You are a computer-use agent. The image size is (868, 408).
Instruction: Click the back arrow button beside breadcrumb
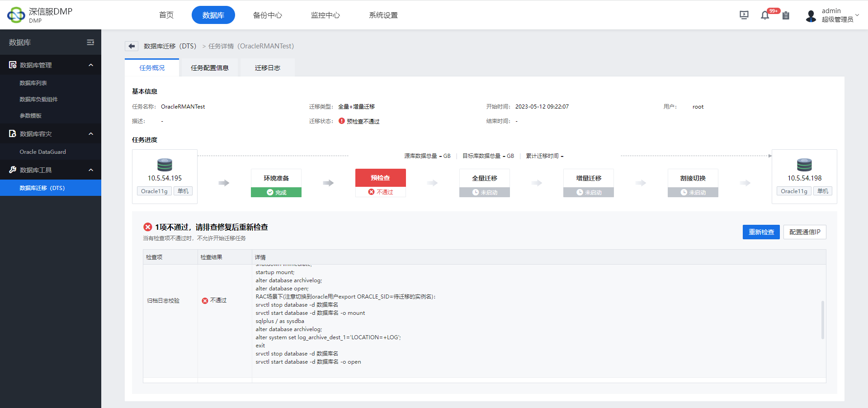[132, 46]
